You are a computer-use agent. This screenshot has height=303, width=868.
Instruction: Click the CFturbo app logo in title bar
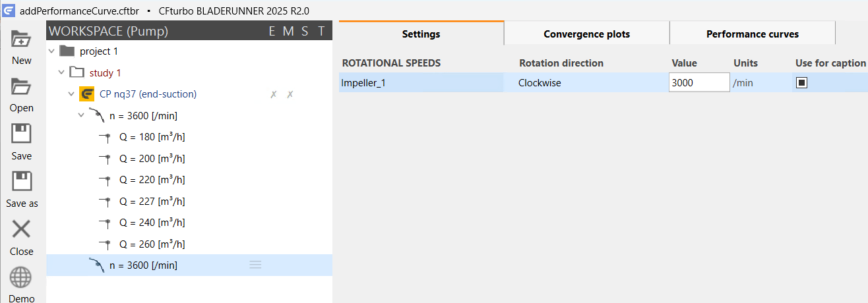click(x=9, y=11)
